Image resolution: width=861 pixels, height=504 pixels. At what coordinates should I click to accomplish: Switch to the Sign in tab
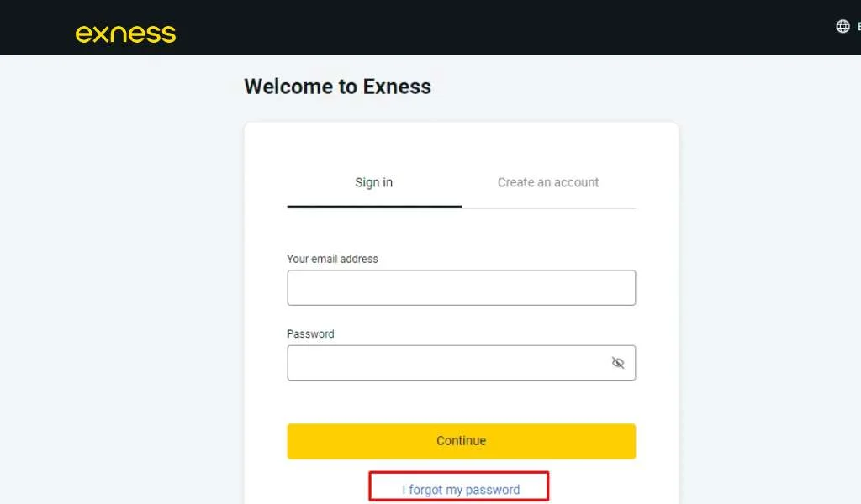point(373,182)
